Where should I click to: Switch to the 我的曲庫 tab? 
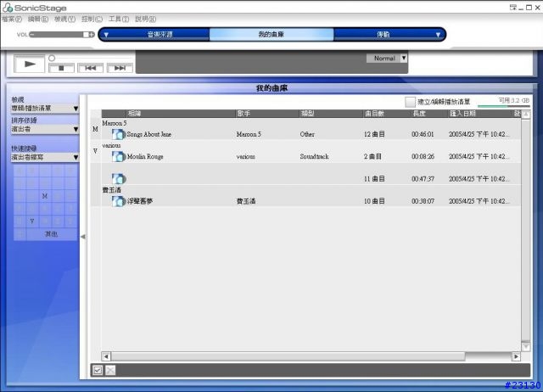pos(271,34)
